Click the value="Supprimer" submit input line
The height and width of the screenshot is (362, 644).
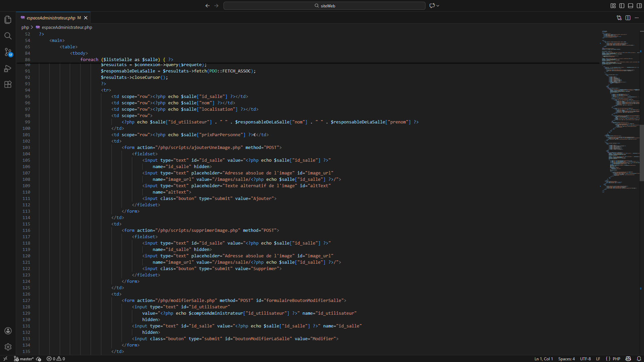tap(212, 268)
